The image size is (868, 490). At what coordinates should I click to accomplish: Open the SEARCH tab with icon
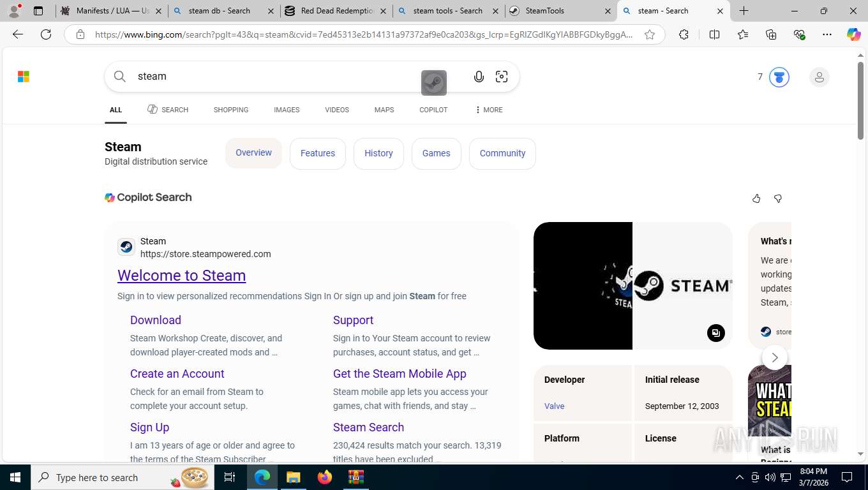click(168, 110)
